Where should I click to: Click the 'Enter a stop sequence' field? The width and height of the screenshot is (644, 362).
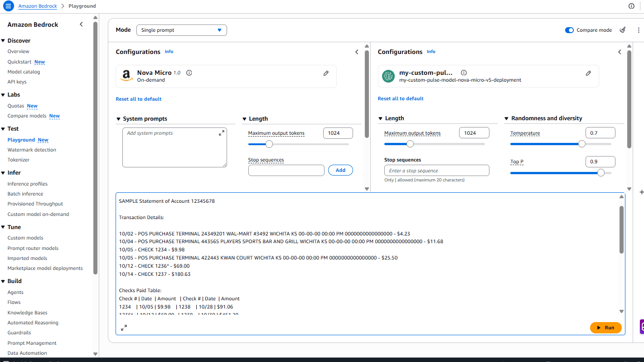(x=437, y=171)
